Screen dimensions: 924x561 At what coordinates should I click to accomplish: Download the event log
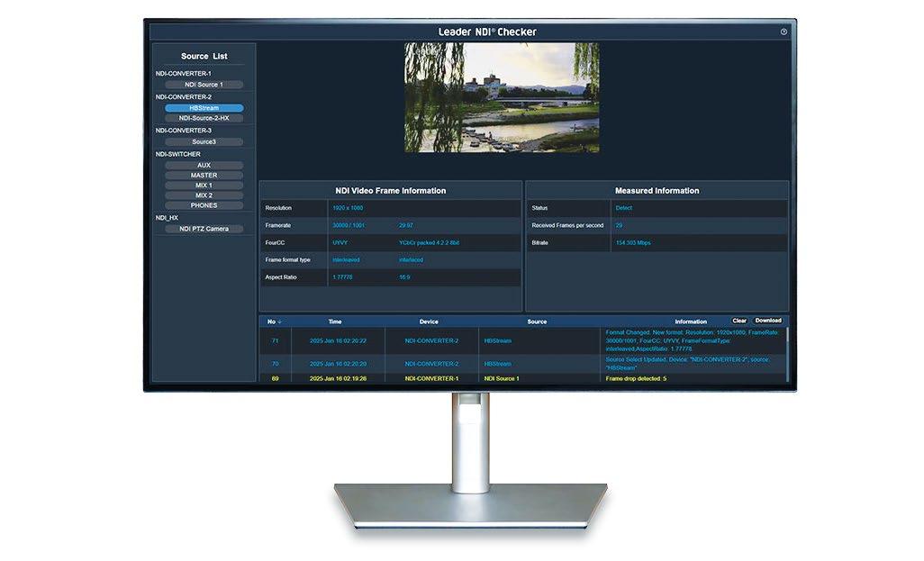point(768,321)
